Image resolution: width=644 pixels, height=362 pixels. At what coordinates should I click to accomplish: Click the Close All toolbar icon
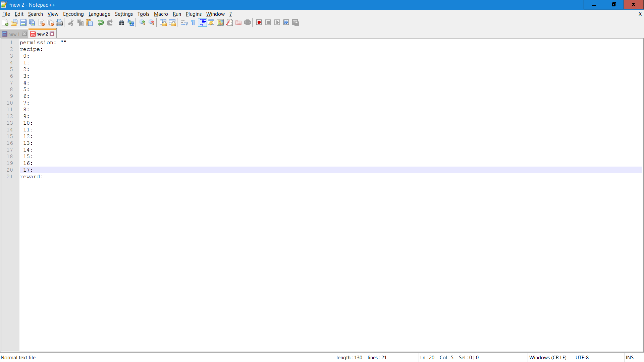point(50,22)
